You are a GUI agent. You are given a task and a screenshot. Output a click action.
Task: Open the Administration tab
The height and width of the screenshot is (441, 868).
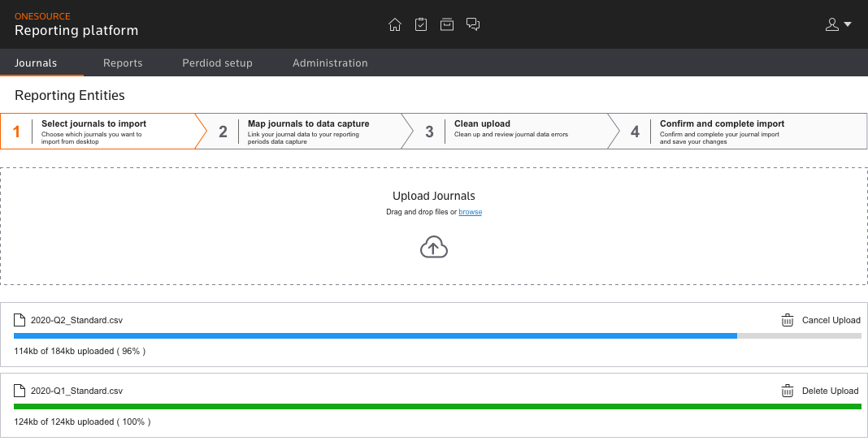click(330, 63)
